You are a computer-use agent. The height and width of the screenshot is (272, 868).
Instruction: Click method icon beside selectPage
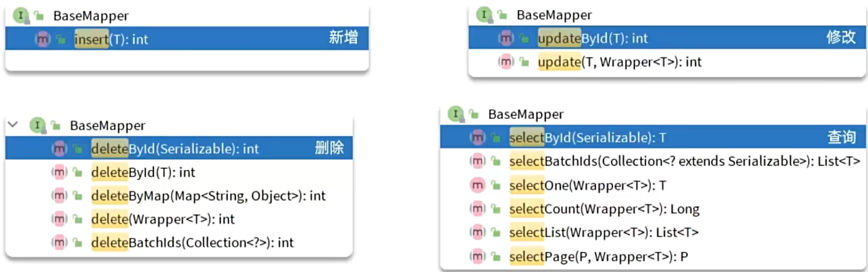point(478,256)
